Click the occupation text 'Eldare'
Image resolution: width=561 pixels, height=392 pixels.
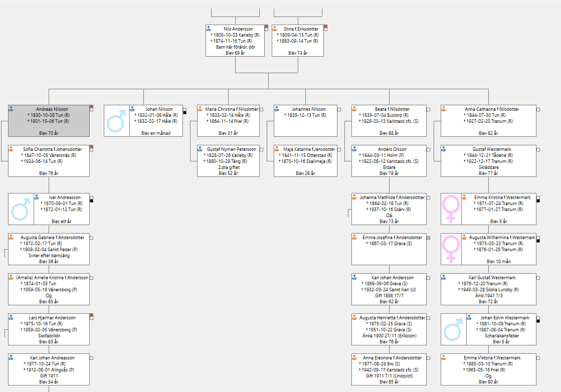point(389,167)
